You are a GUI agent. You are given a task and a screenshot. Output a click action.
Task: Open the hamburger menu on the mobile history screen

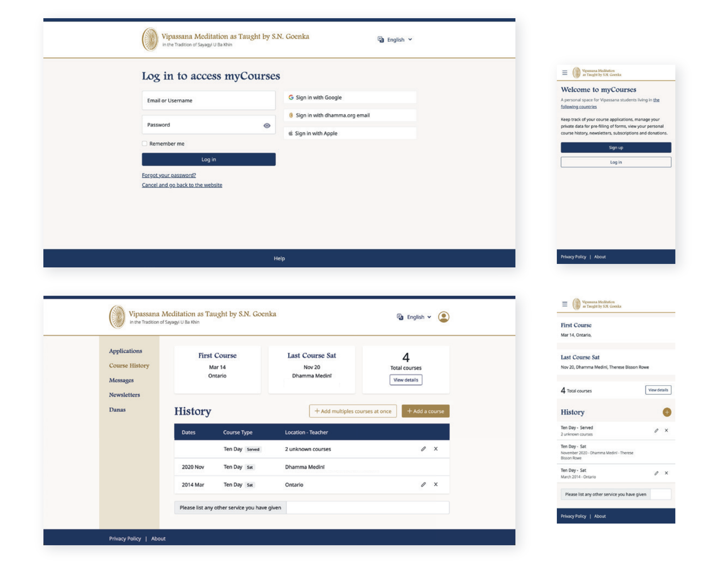tap(565, 304)
